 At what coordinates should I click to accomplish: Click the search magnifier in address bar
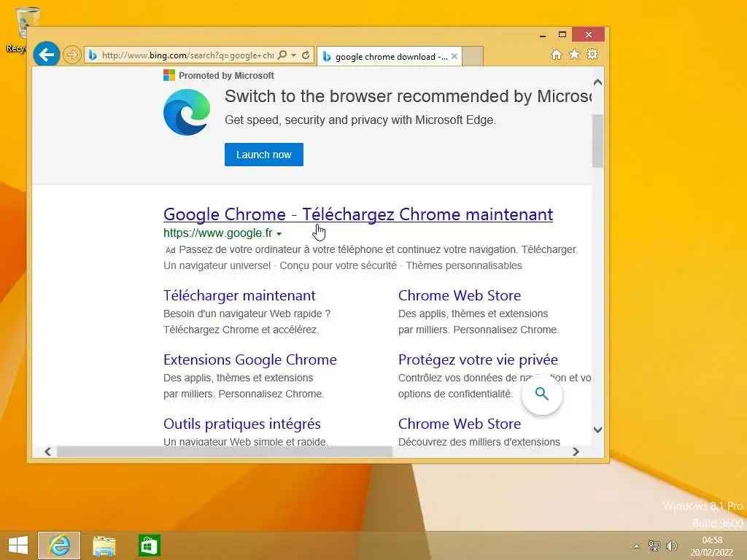pos(282,55)
